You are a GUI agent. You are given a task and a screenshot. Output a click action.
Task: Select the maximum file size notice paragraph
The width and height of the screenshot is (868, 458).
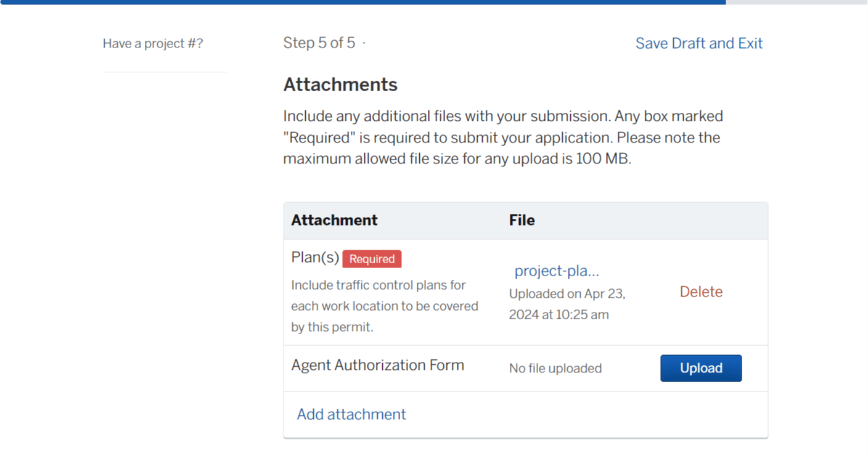[x=501, y=137]
